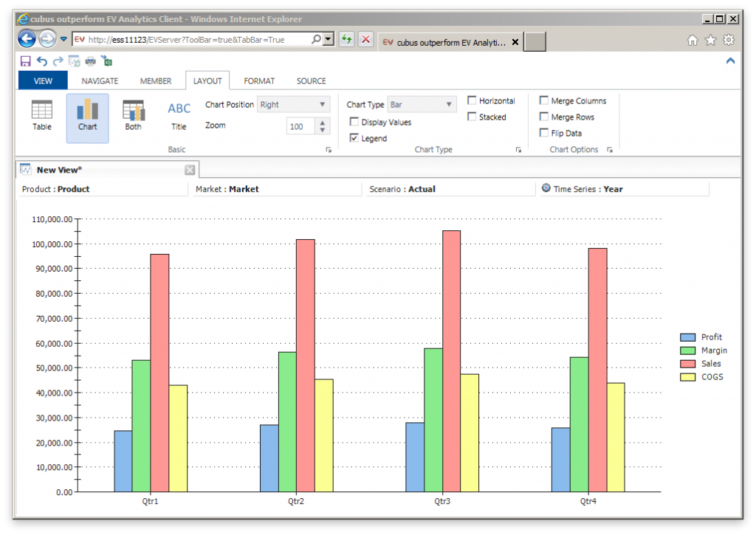This screenshot has height=535, width=756.
Task: Increase Zoom using the stepper arrow
Action: pyautogui.click(x=320, y=122)
